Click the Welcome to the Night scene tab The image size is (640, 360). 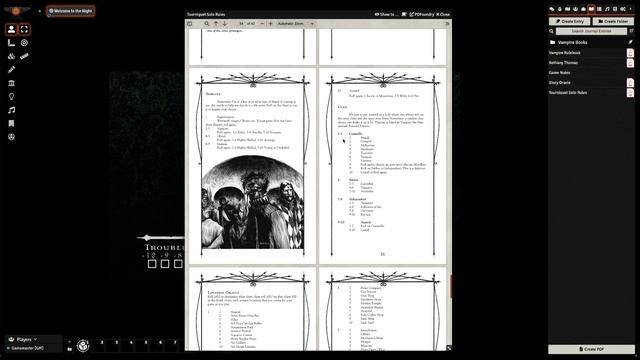(x=71, y=11)
